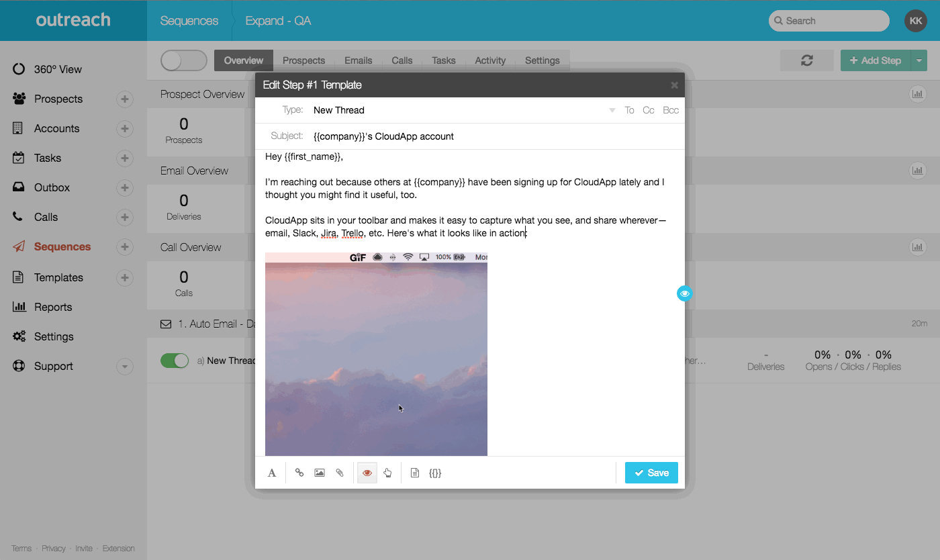Open preview with blue eye button

click(684, 293)
